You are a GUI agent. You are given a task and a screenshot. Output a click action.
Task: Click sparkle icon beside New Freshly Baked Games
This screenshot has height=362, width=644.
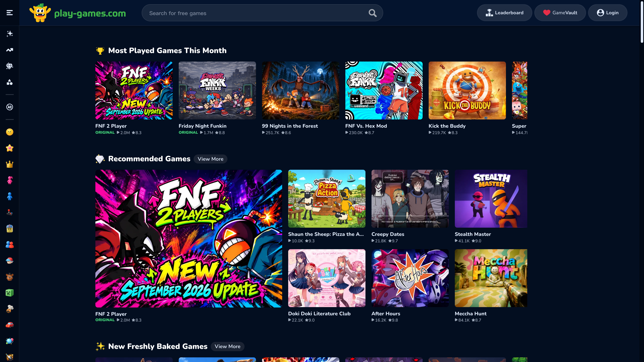(x=100, y=346)
